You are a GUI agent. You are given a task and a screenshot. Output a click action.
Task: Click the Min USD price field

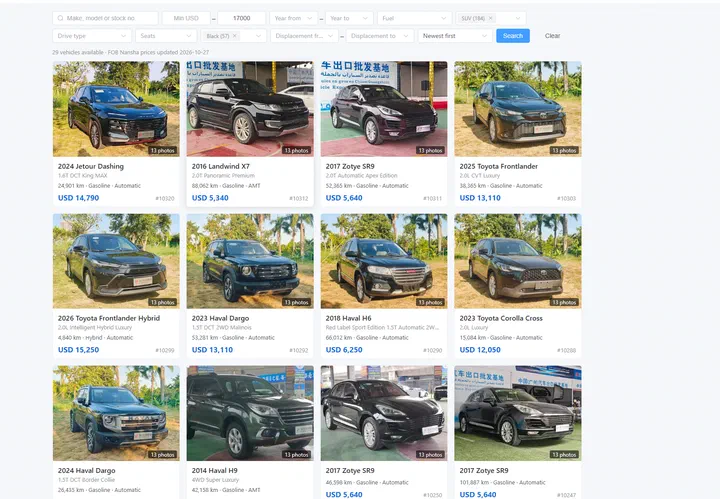(x=186, y=18)
